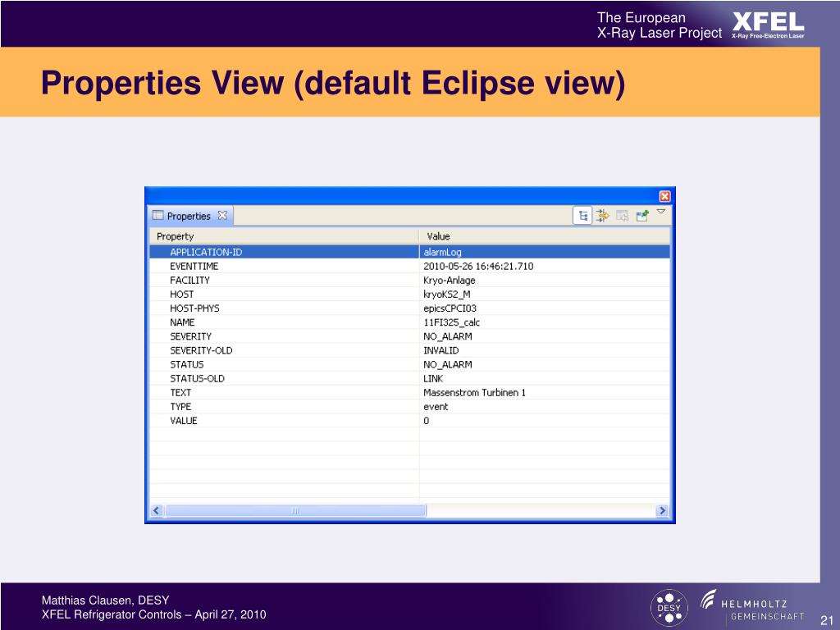Click the Property column header
Image resolution: width=840 pixels, height=630 pixels.
(x=284, y=236)
